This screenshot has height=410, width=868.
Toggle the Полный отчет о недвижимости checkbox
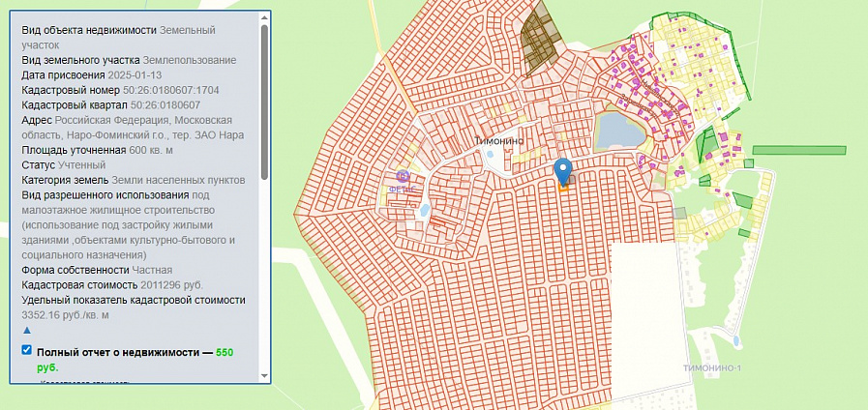click(x=26, y=350)
